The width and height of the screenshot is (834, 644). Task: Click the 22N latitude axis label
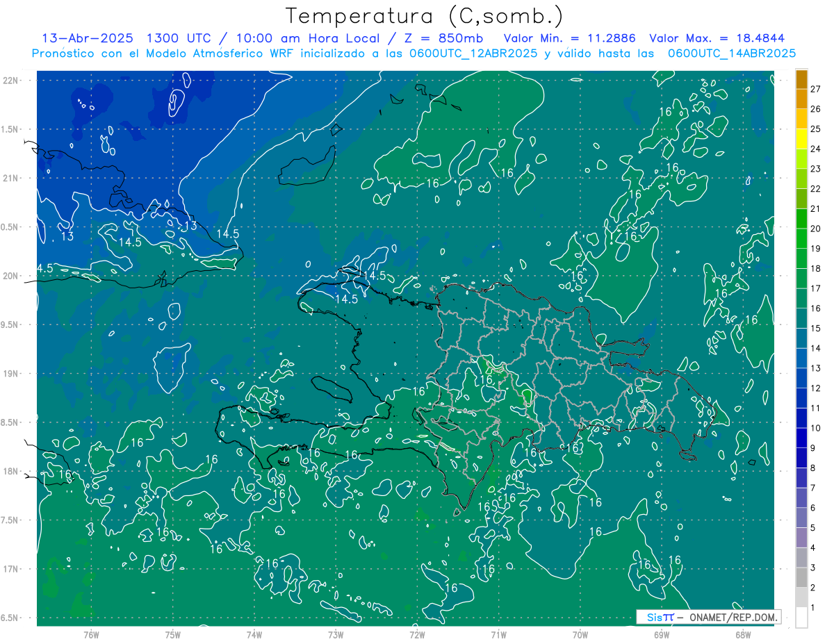(x=10, y=81)
